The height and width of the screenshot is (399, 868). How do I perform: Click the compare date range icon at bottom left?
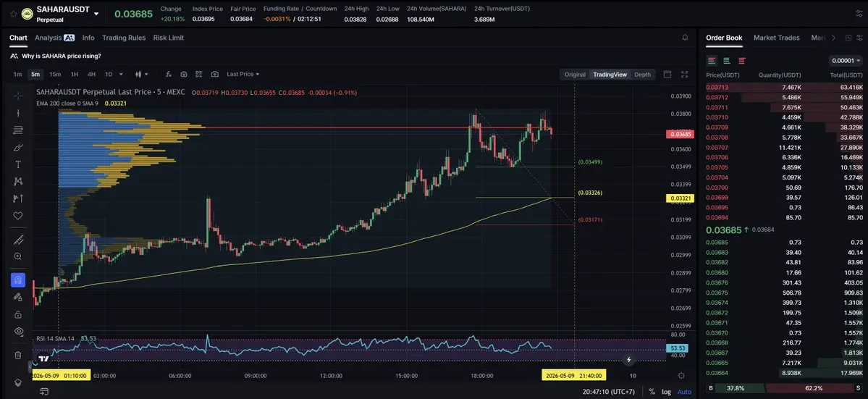click(x=44, y=392)
